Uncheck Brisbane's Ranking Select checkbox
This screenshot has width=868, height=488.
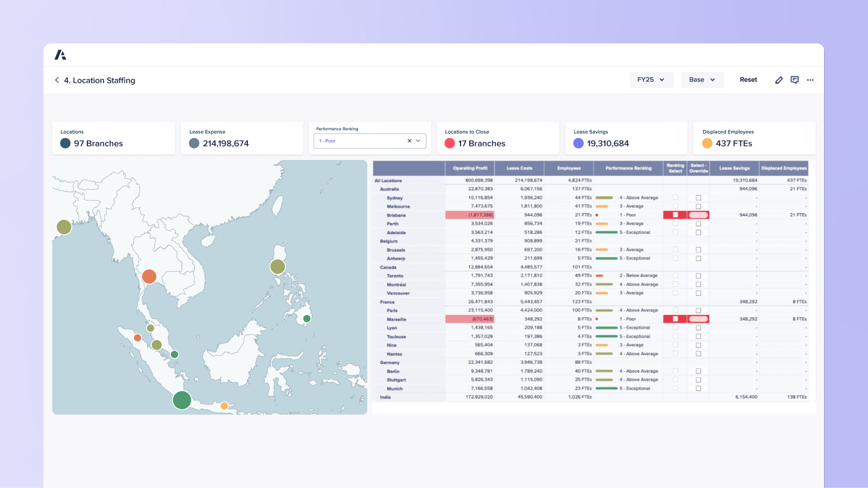point(675,215)
